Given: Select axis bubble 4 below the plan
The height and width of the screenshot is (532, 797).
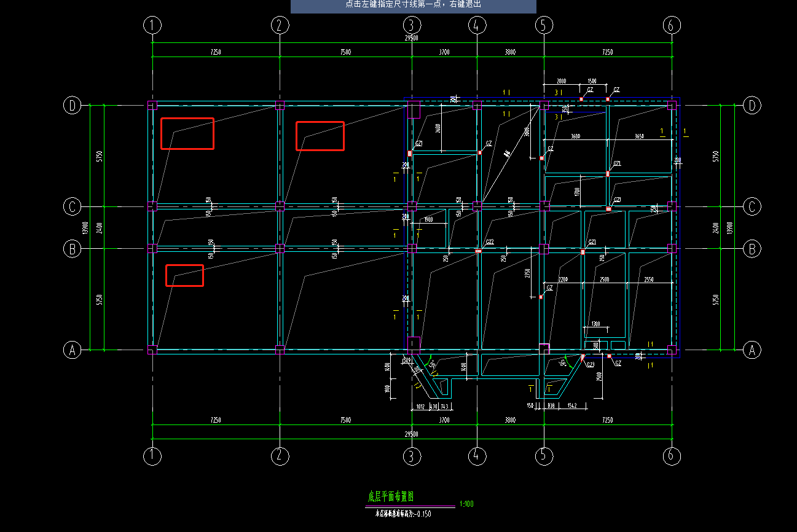Looking at the screenshot, I should pos(477,456).
